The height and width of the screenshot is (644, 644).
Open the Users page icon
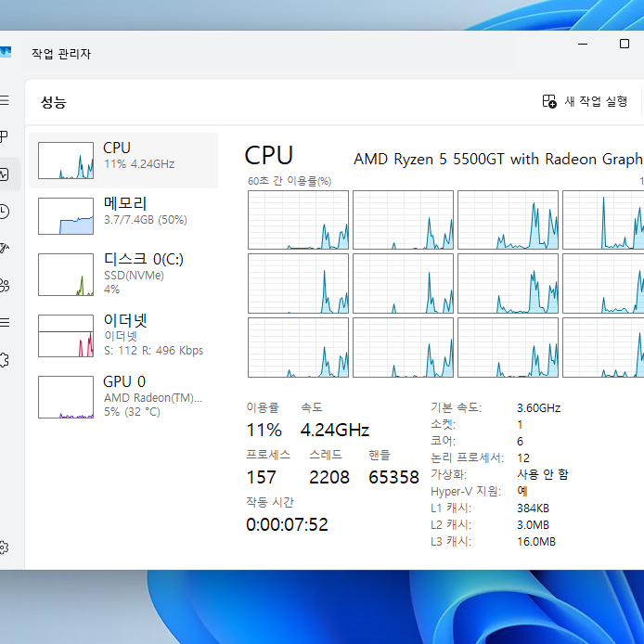pyautogui.click(x=4, y=285)
